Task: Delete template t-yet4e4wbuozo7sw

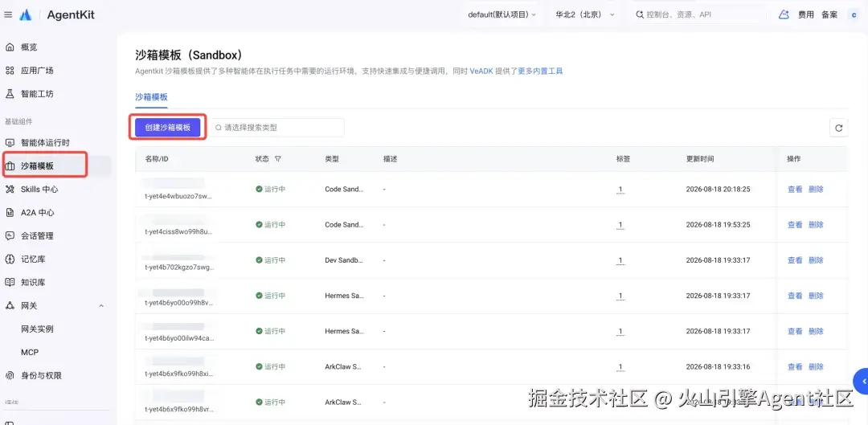Action: tap(816, 190)
